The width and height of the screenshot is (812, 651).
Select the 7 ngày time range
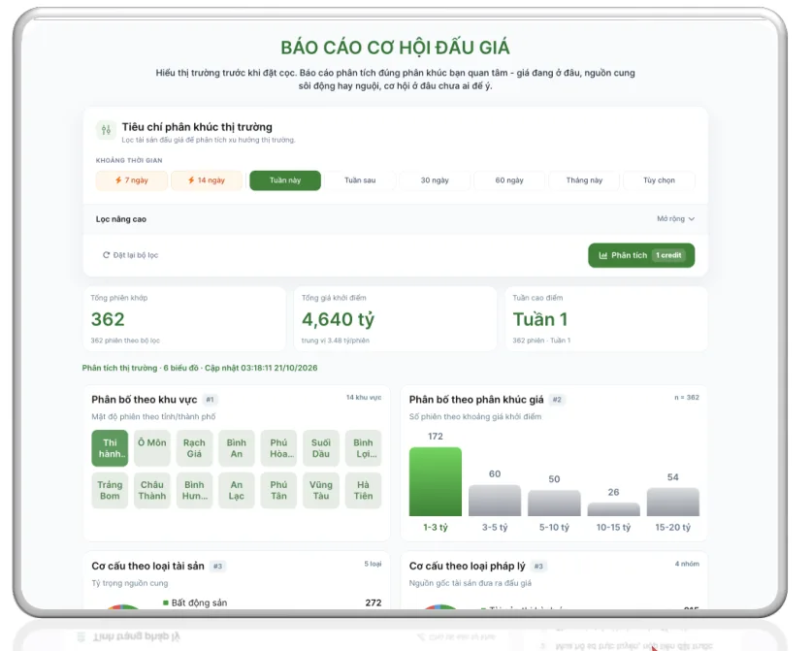point(132,180)
